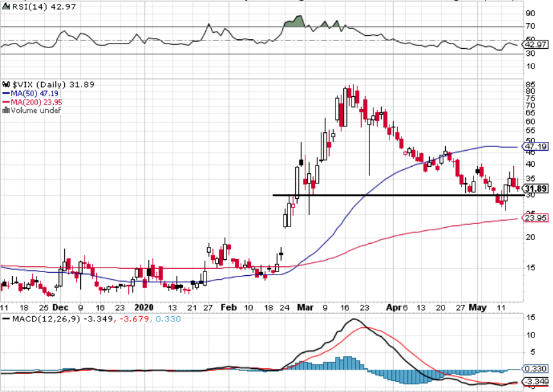Click the 23.95 MA(200) price tag on the right axis
This screenshot has width=553, height=392.
(x=536, y=218)
